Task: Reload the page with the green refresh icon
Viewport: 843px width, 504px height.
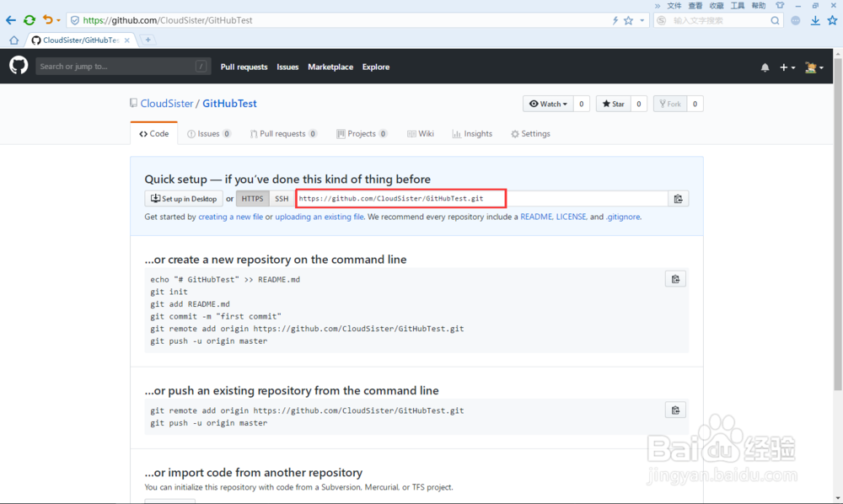Action: coord(30,20)
